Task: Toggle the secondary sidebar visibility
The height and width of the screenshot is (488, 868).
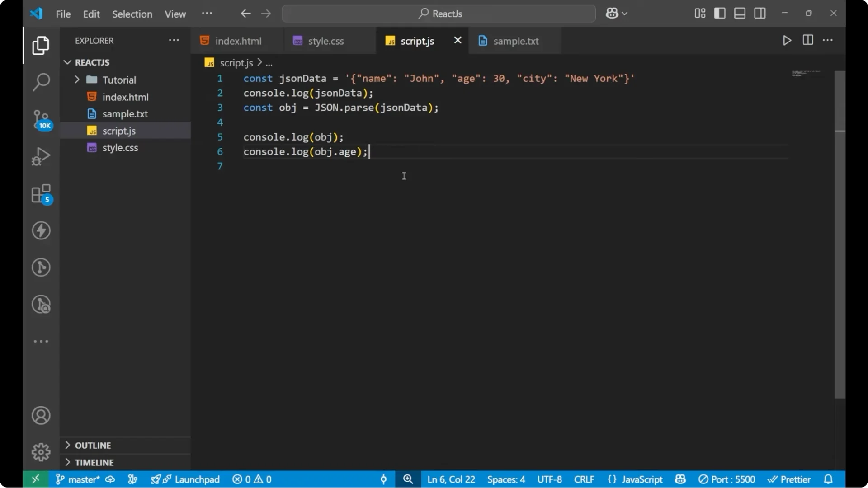Action: (x=760, y=13)
